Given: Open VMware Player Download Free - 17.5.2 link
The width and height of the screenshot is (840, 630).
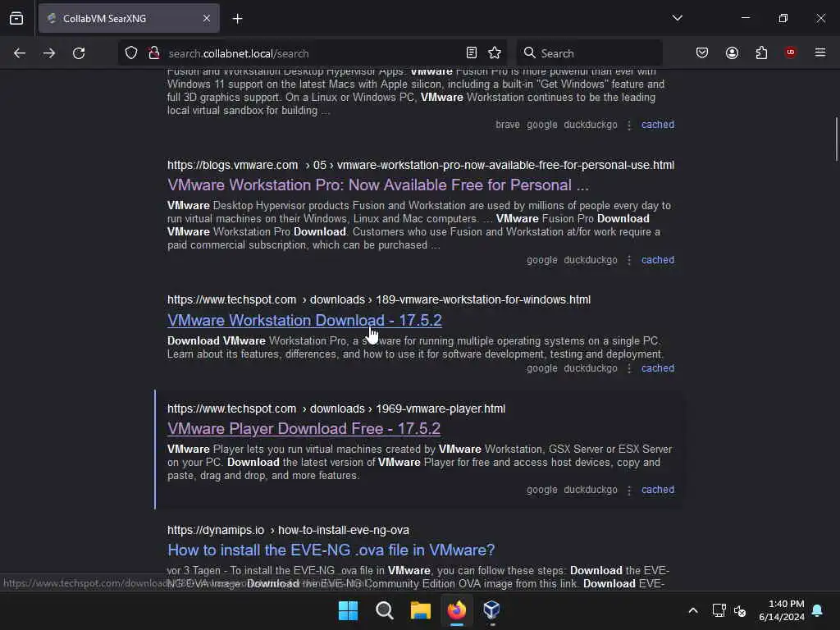Looking at the screenshot, I should 304,428.
